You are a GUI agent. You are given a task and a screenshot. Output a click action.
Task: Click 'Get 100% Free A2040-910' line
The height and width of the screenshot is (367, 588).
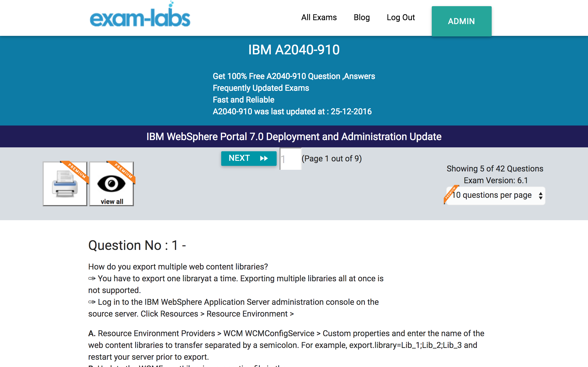pos(294,76)
